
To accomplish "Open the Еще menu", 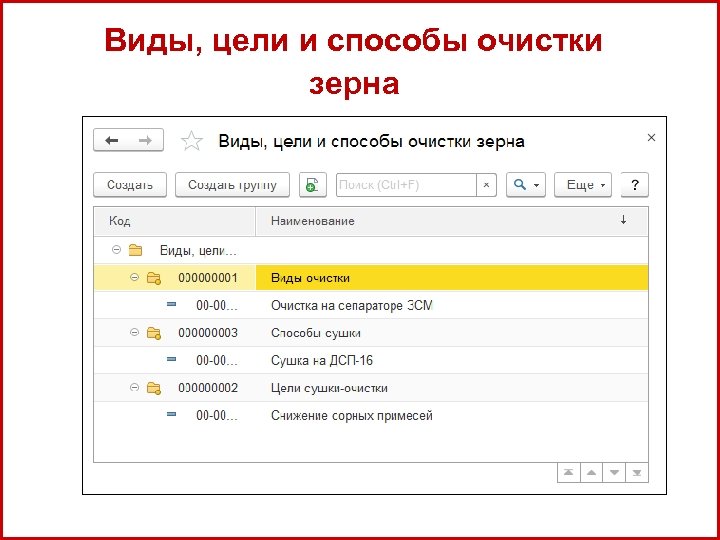I will coord(583,185).
